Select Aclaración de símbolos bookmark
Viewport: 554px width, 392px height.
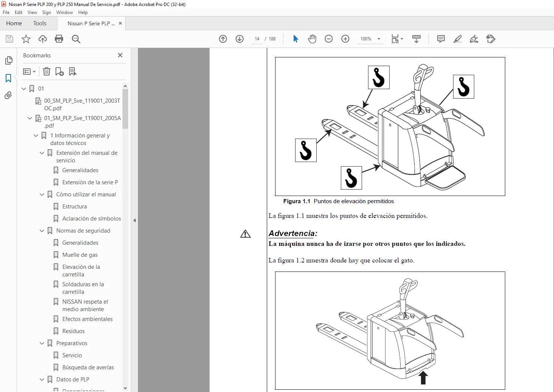pyautogui.click(x=91, y=219)
